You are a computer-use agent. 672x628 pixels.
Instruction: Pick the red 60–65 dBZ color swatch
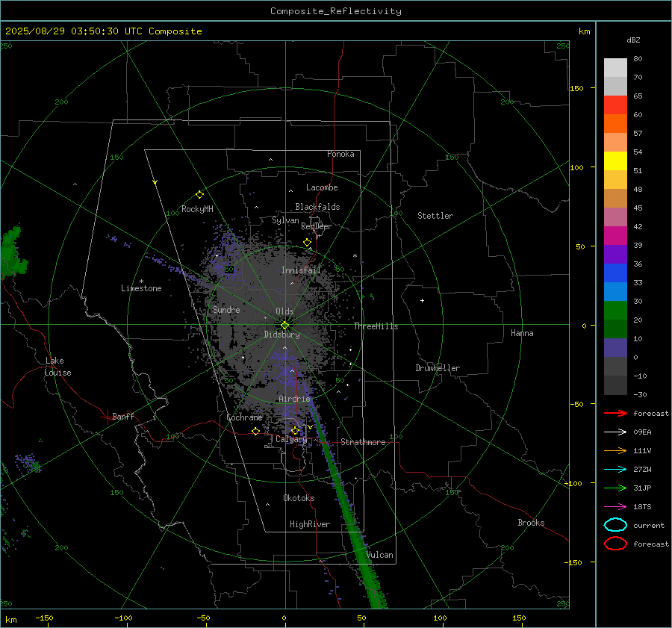point(615,105)
